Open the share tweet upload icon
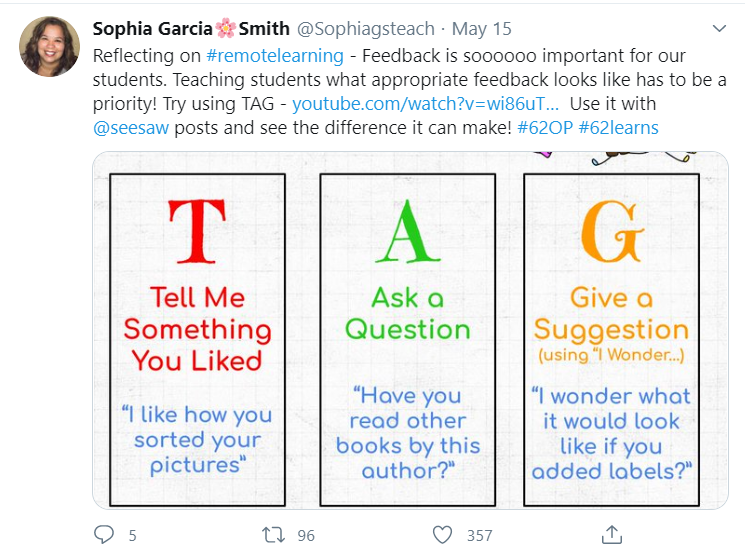The image size is (745, 558). tap(612, 535)
